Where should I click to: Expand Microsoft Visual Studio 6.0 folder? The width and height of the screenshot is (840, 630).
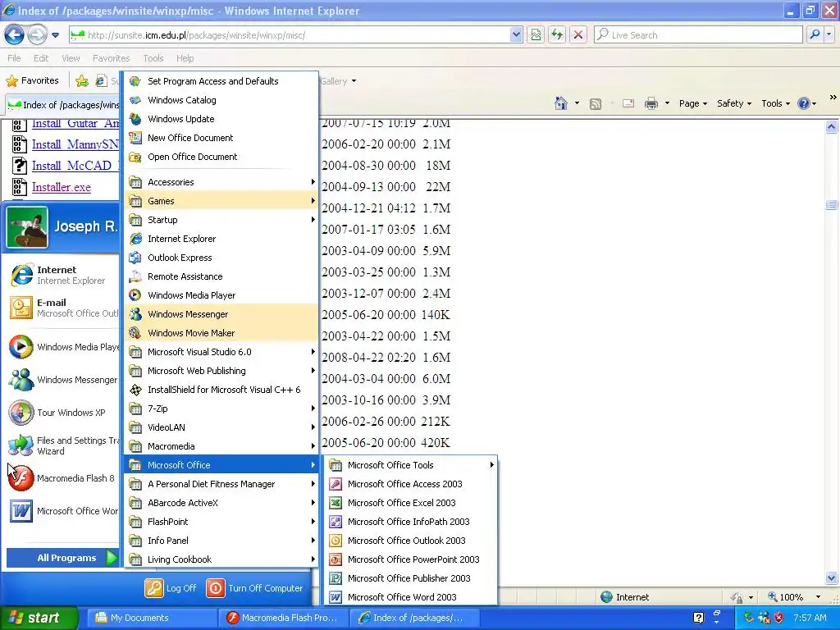pos(221,352)
